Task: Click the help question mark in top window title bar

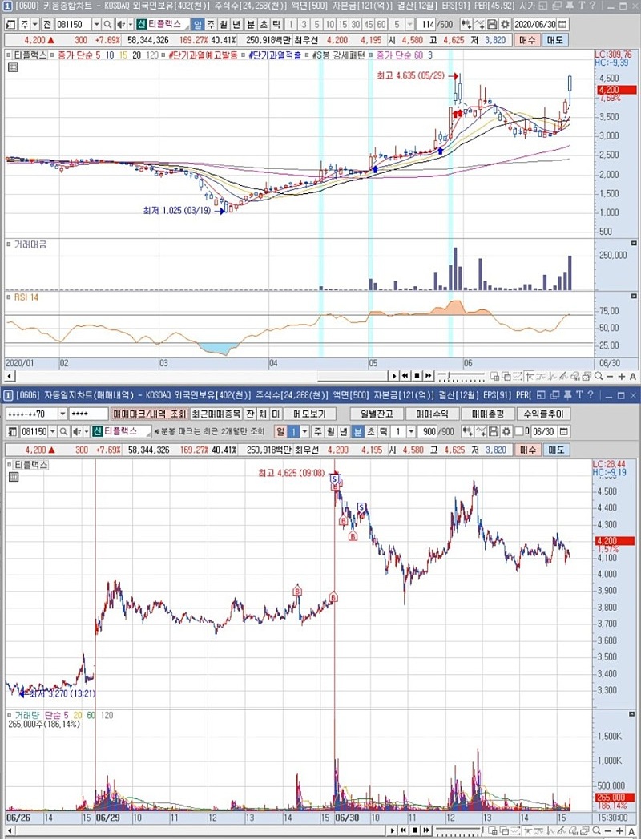Action: click(x=592, y=6)
